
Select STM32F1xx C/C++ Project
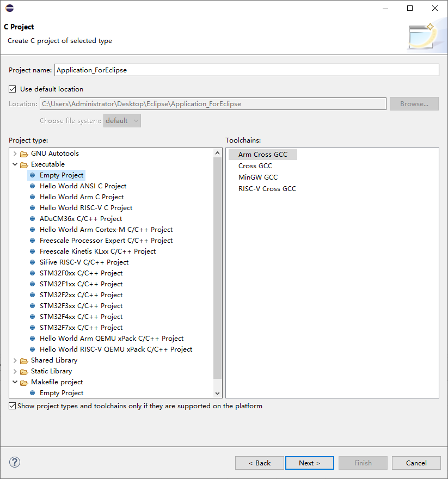[x=81, y=284]
